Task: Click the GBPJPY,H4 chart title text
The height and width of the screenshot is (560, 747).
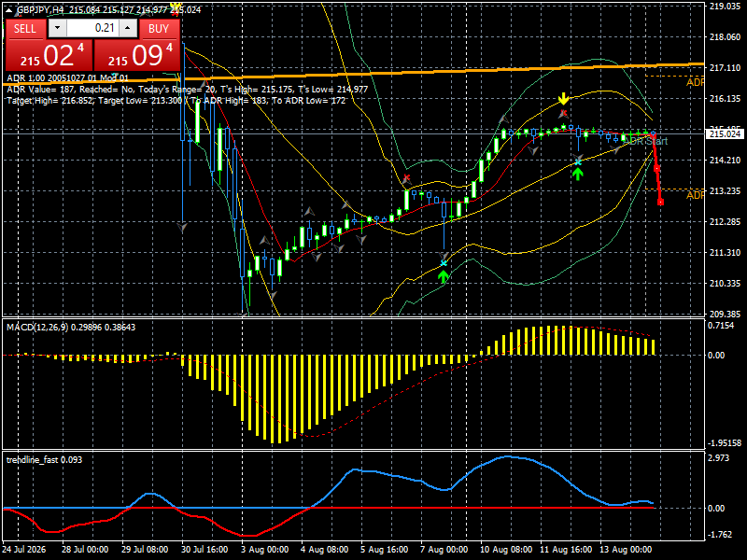Action: [40, 10]
